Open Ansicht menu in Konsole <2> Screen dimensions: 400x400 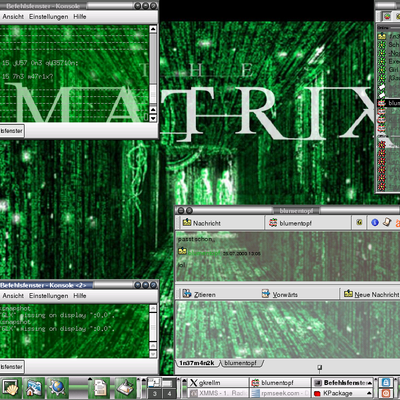point(13,296)
